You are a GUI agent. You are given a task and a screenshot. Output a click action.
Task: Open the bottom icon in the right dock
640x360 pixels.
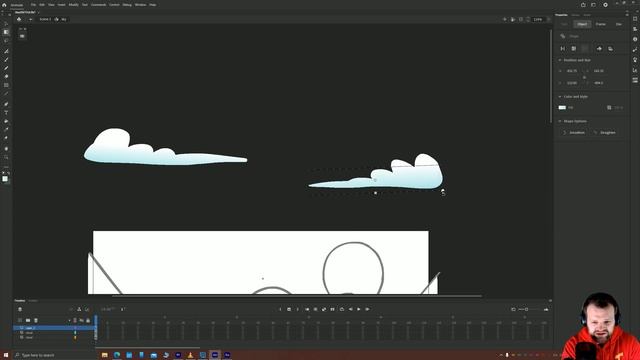(635, 80)
